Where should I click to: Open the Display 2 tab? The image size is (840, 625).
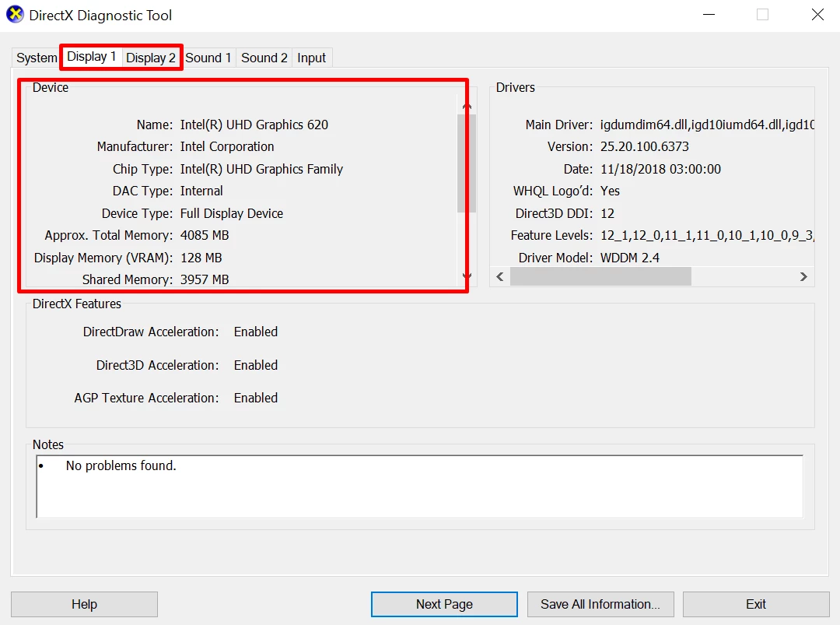click(151, 58)
